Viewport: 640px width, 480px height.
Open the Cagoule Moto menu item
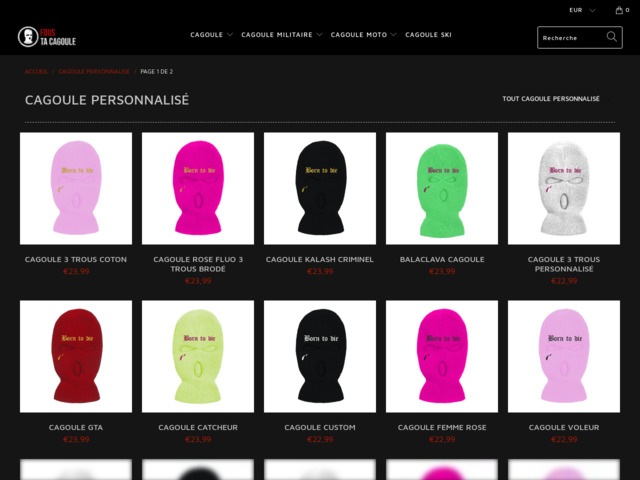[359, 35]
